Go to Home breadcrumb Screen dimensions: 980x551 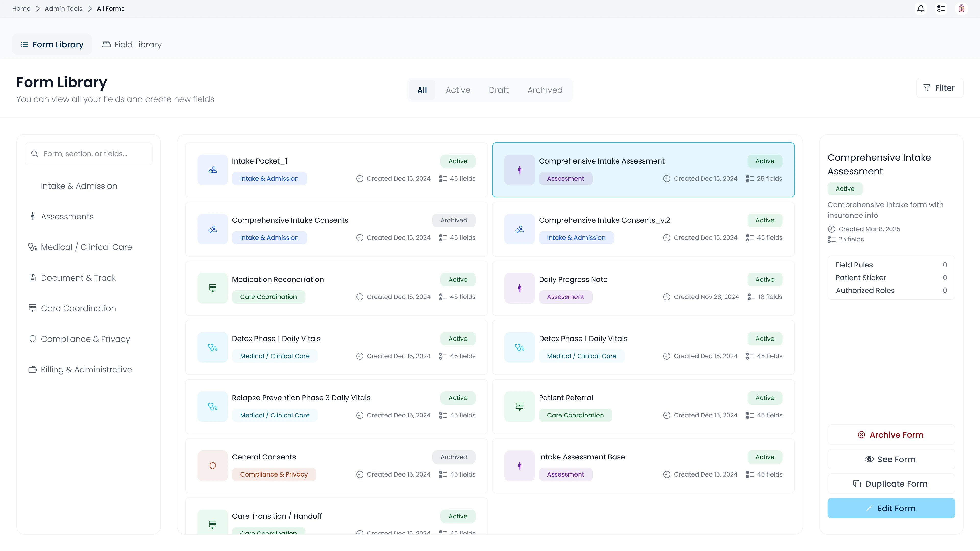(x=21, y=9)
